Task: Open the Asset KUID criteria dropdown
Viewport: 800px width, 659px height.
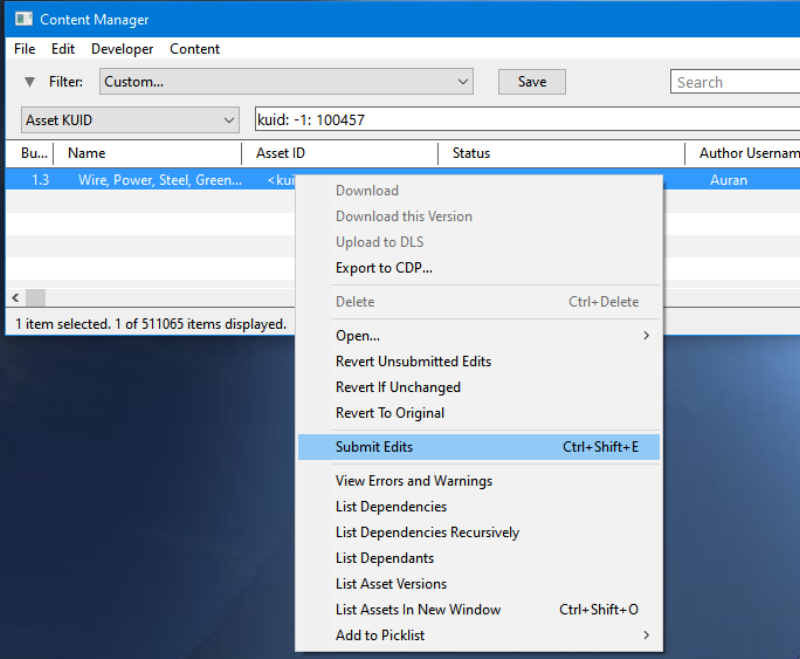Action: click(x=130, y=120)
